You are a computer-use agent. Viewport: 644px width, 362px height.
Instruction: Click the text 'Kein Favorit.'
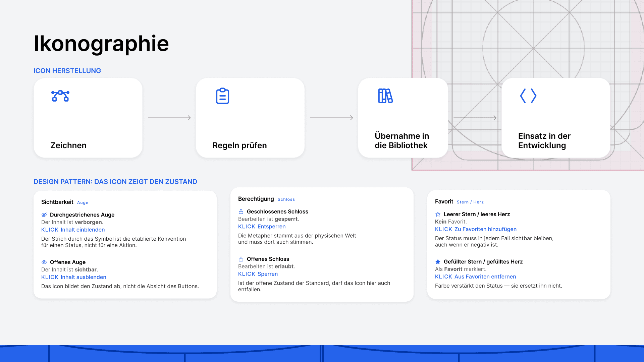pos(451,222)
